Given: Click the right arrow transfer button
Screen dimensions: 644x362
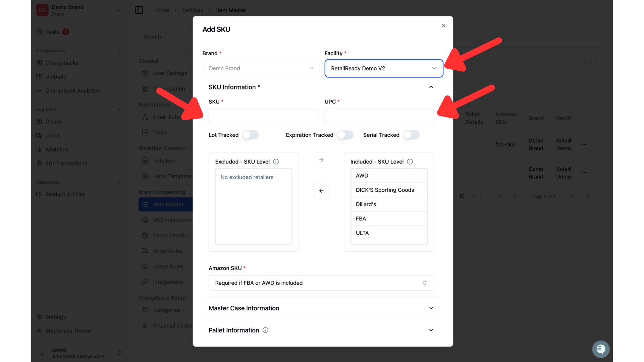Looking at the screenshot, I should (x=321, y=160).
